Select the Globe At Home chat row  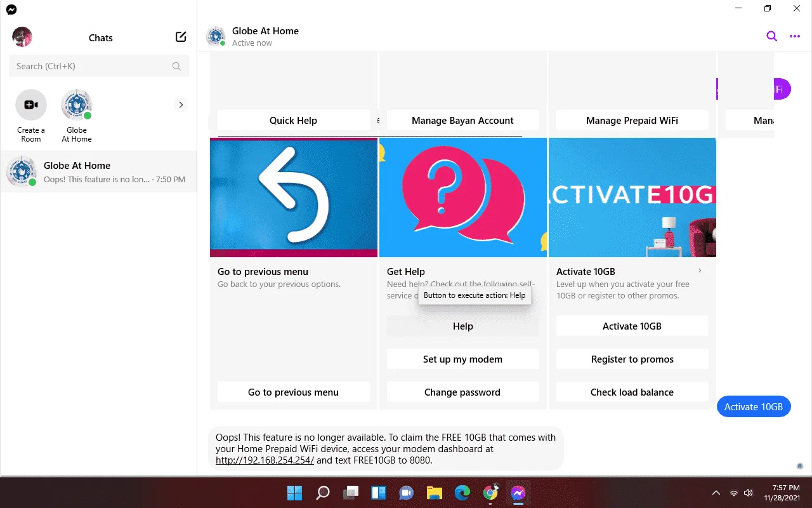coord(99,171)
